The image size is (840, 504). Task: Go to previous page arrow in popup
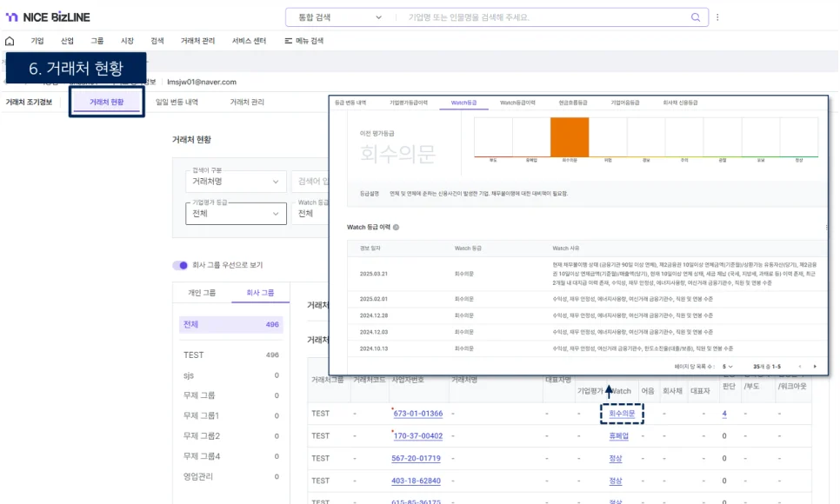tap(797, 366)
